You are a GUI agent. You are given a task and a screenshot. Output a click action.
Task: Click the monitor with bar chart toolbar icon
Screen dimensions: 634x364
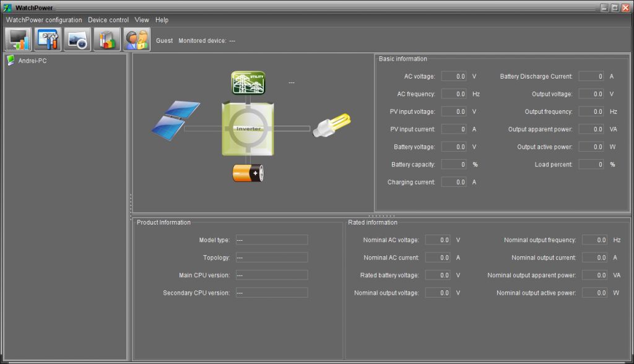[18, 40]
